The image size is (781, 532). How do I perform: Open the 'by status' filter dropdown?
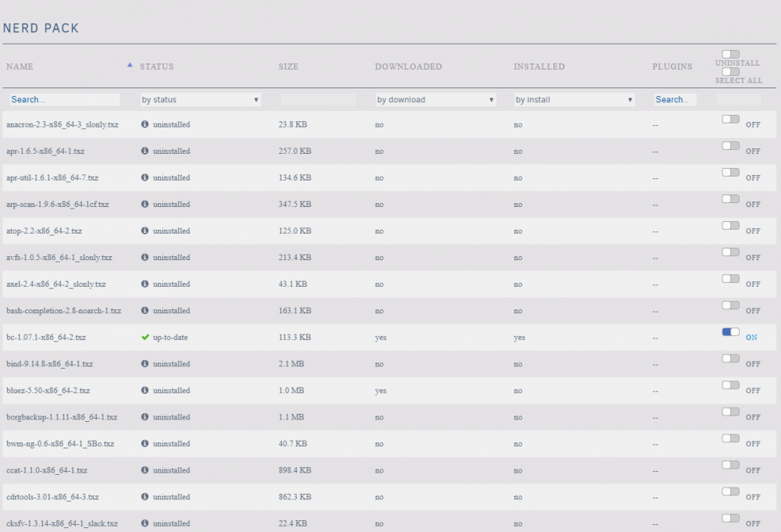click(x=200, y=100)
